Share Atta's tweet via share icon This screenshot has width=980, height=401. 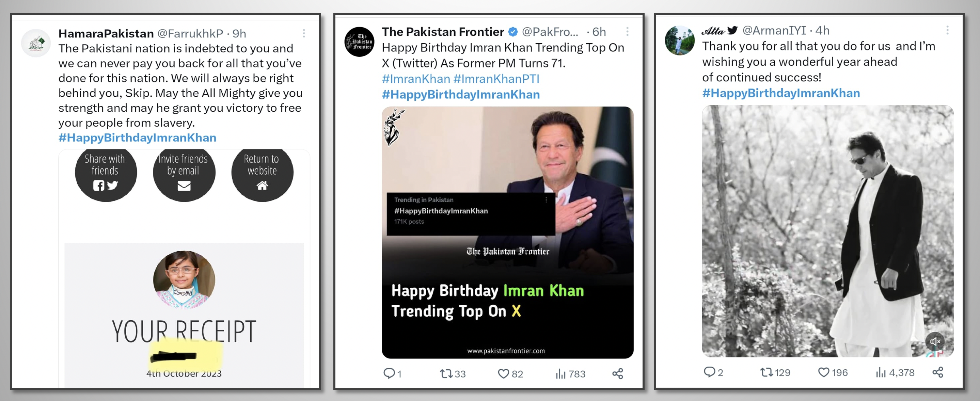click(938, 372)
